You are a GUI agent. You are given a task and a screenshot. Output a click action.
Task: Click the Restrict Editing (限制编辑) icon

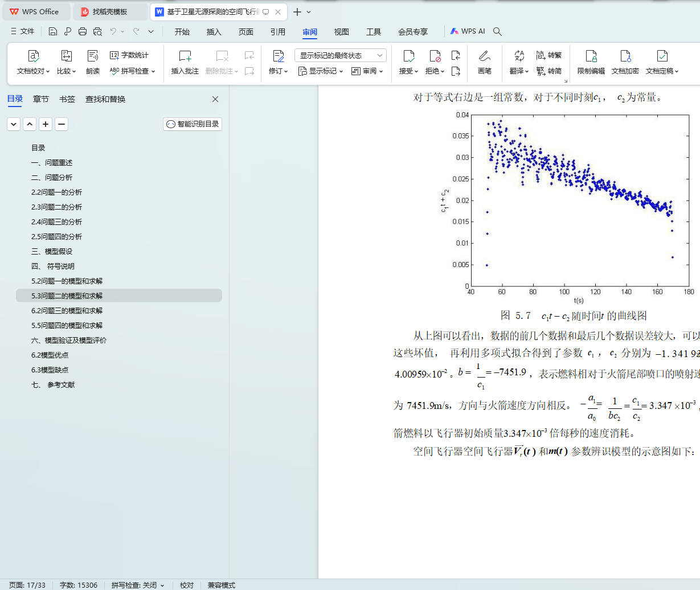click(591, 56)
